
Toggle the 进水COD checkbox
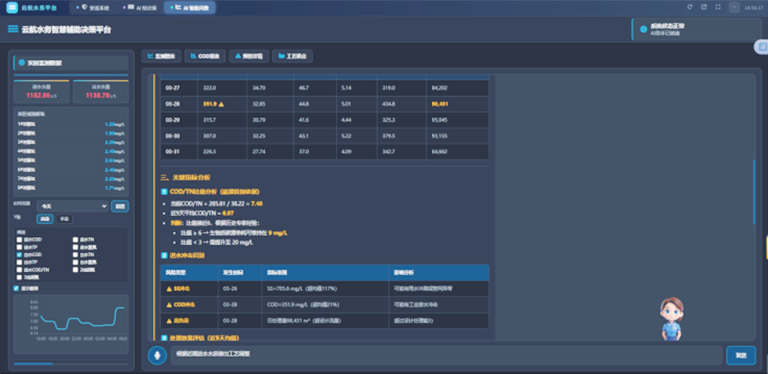tap(19, 240)
